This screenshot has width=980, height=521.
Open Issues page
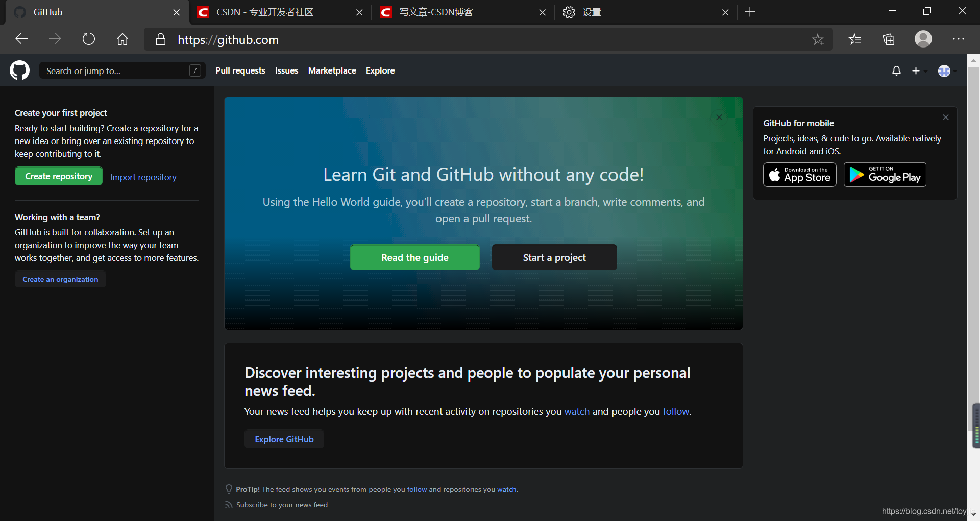point(286,70)
